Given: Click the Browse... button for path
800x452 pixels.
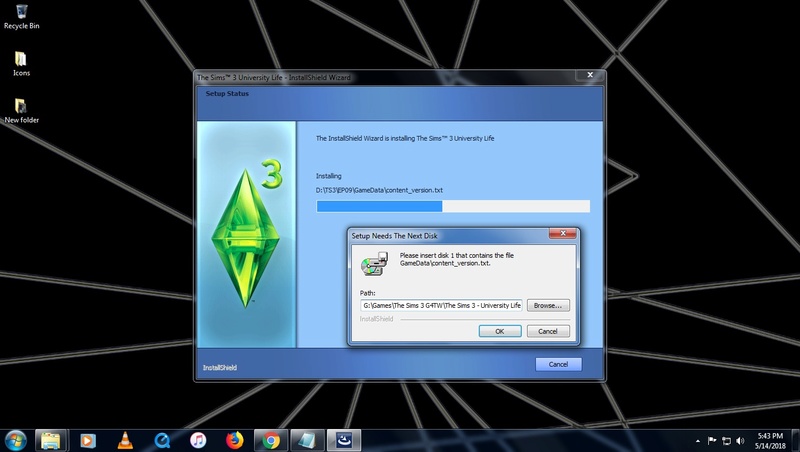Looking at the screenshot, I should (x=548, y=305).
